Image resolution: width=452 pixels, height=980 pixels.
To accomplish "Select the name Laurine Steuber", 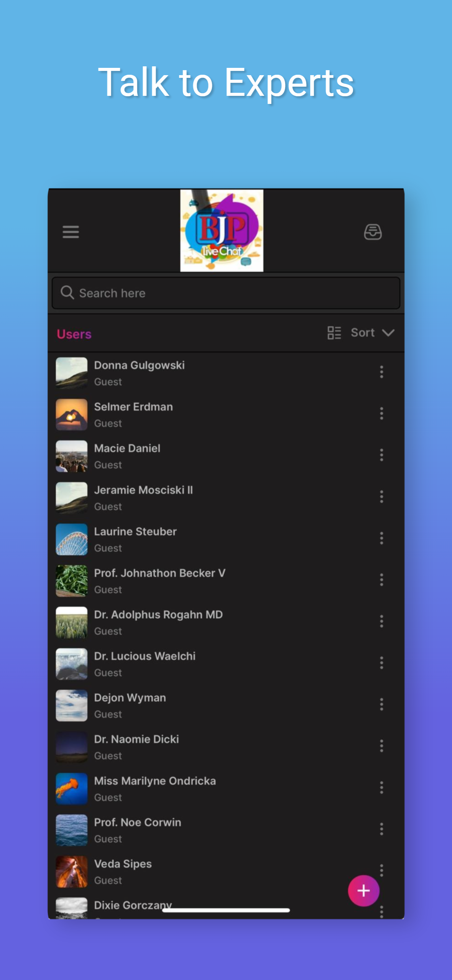I will tap(135, 531).
